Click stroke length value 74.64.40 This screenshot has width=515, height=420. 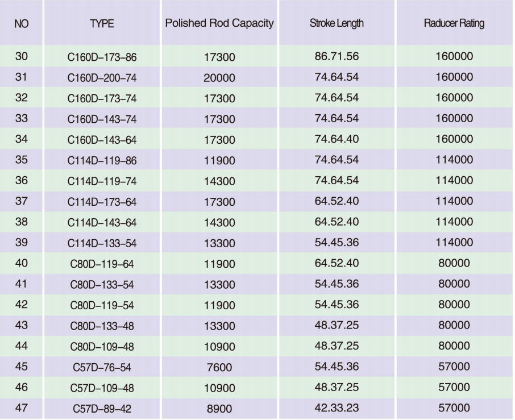(337, 139)
